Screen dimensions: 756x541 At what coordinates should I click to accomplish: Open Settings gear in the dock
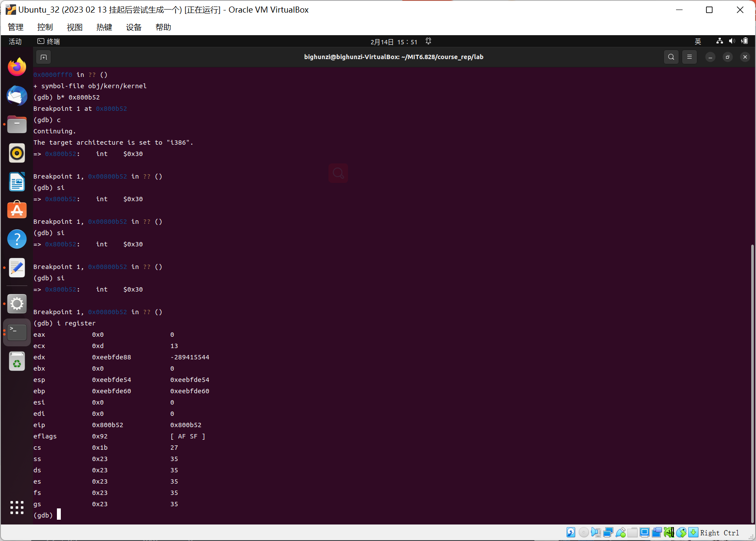(17, 304)
